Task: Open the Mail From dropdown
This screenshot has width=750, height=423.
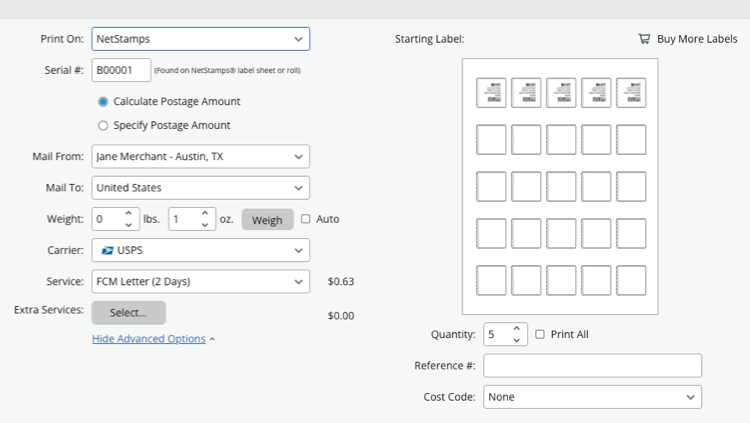Action: [x=200, y=156]
